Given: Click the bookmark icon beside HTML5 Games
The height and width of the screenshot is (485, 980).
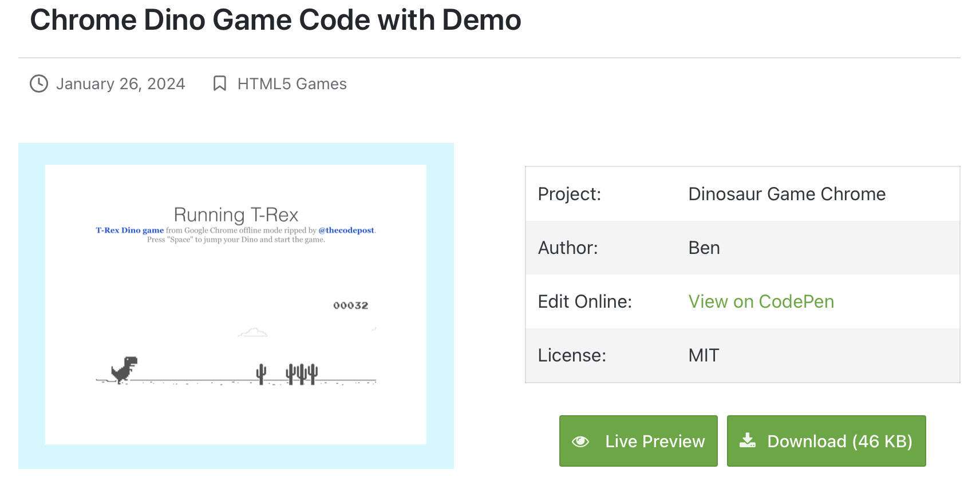Looking at the screenshot, I should tap(220, 84).
